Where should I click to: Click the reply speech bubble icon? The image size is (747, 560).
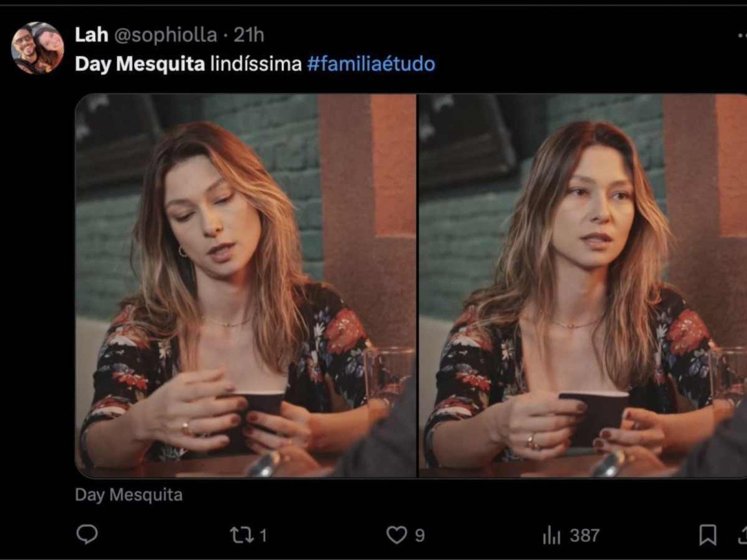click(x=87, y=534)
